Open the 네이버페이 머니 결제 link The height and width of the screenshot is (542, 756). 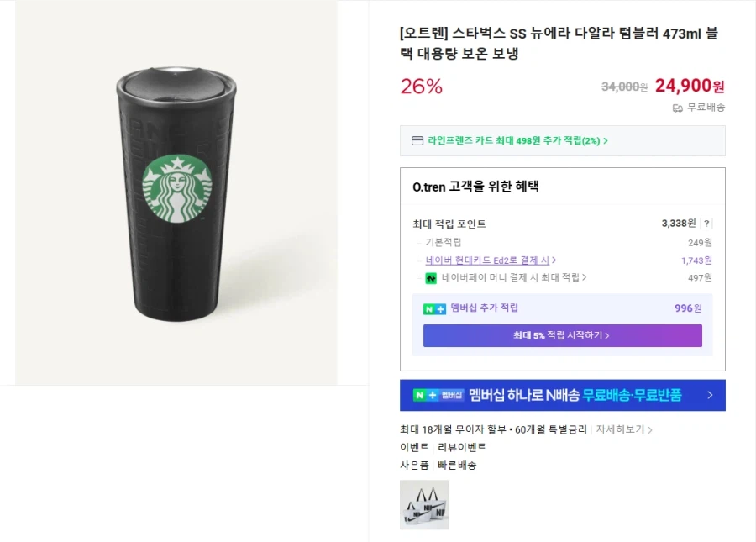pyautogui.click(x=504, y=277)
